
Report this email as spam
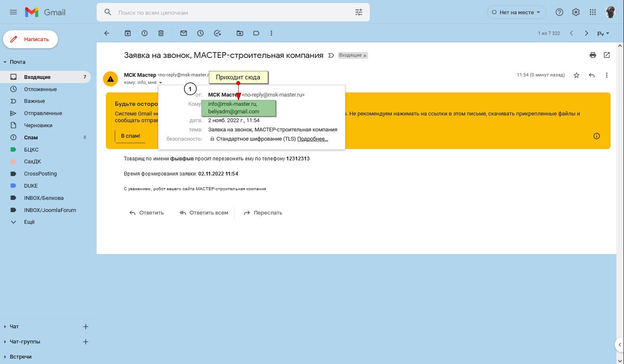click(x=145, y=33)
